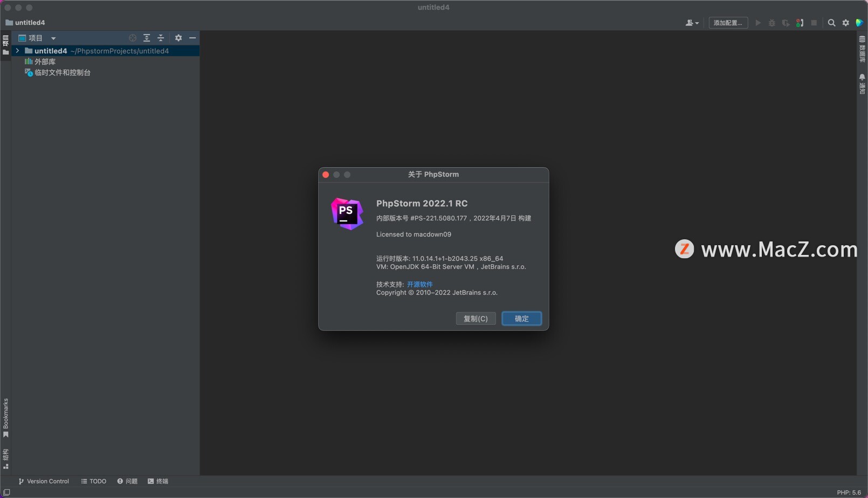The height and width of the screenshot is (498, 868).
Task: Click the Collapse All icon in project panel
Action: 161,38
